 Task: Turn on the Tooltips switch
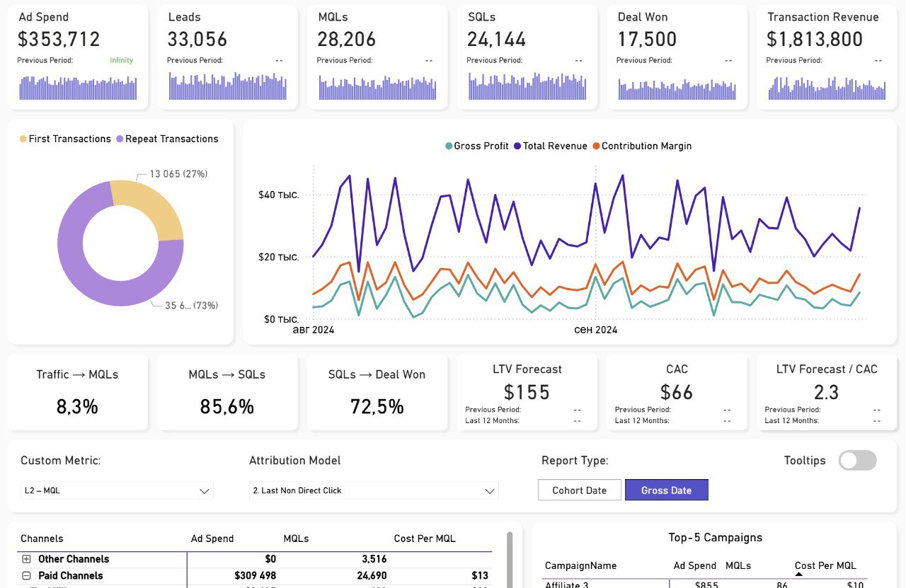pos(857,461)
